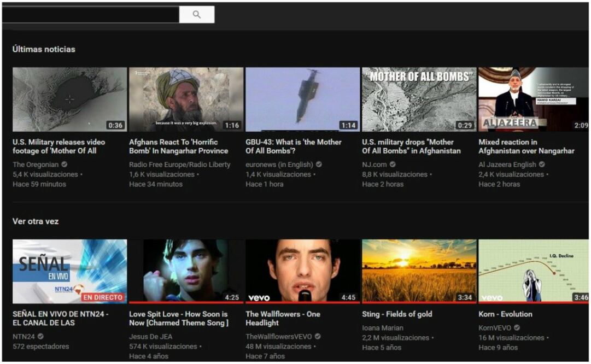This screenshot has height=364, width=591.
Task: Go to the KornVEVO channel
Action: [494, 328]
